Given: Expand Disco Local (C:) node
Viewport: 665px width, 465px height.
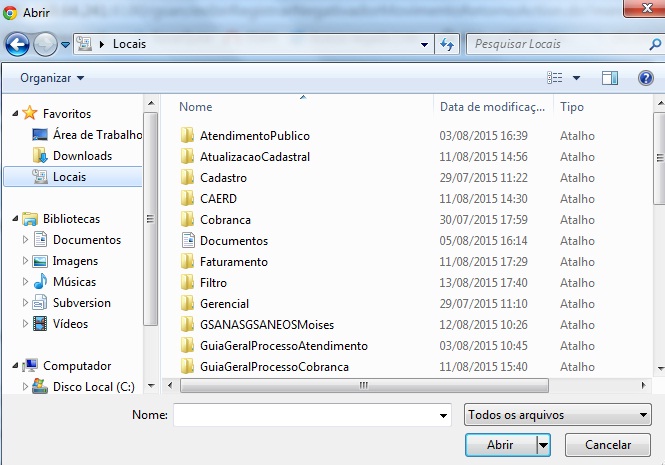Looking at the screenshot, I should (x=25, y=387).
